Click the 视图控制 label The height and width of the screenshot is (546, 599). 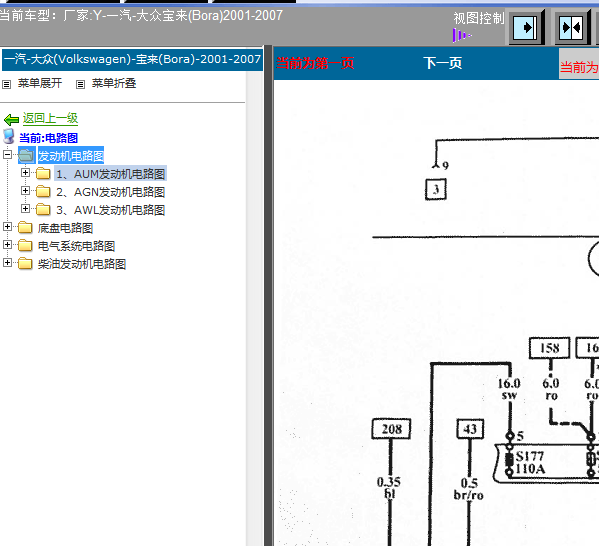point(479,18)
